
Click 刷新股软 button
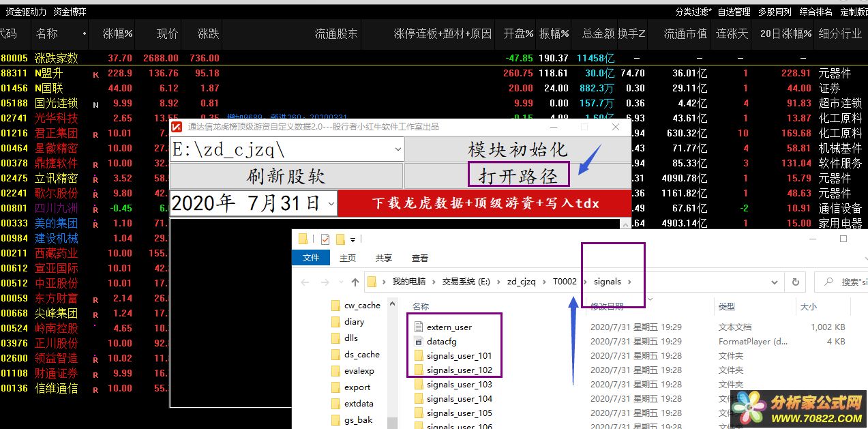click(286, 176)
